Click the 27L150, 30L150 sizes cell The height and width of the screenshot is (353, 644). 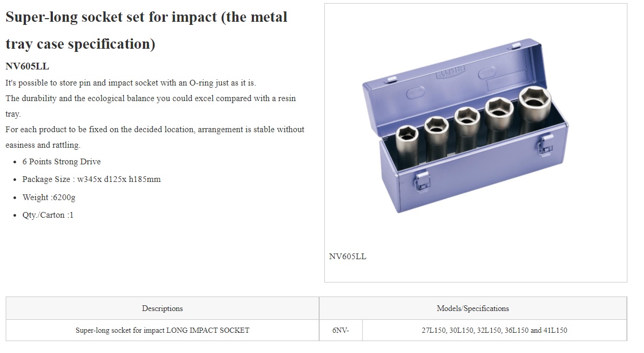coord(494,330)
